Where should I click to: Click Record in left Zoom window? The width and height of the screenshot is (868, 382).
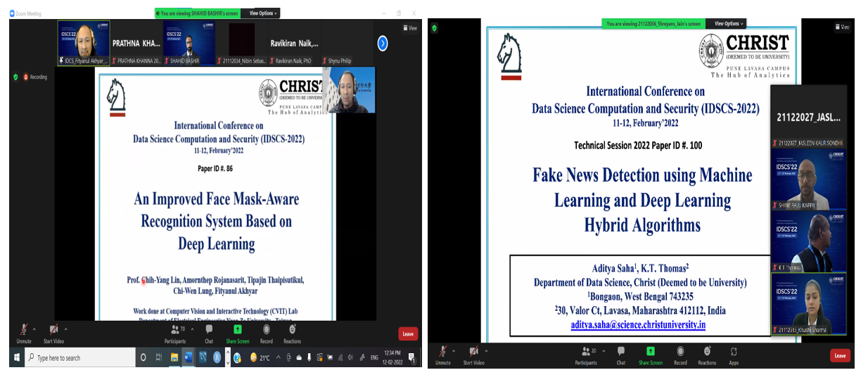click(x=267, y=333)
